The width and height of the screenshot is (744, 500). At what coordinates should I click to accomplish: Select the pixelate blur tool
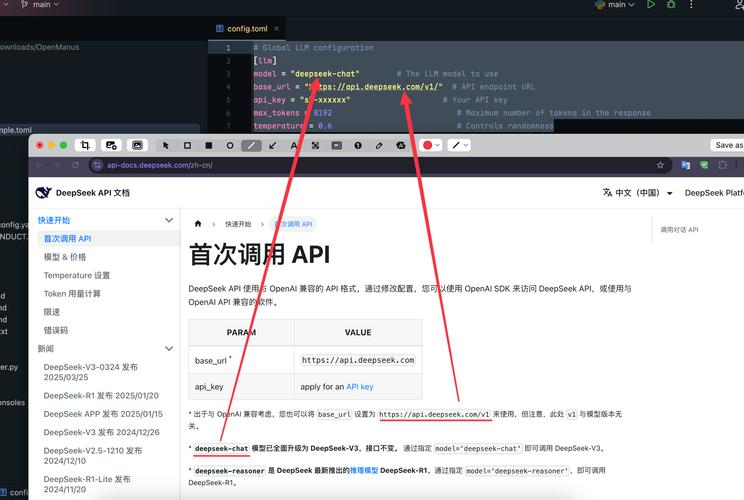315,145
